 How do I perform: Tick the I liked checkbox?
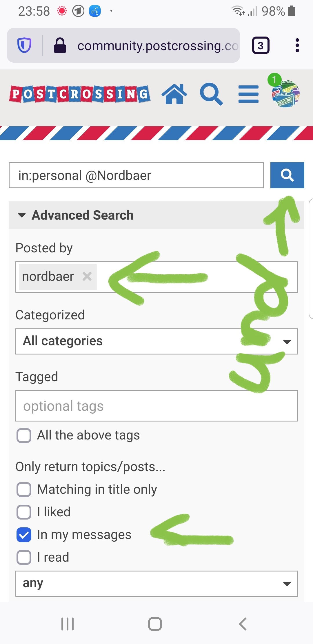point(24,512)
